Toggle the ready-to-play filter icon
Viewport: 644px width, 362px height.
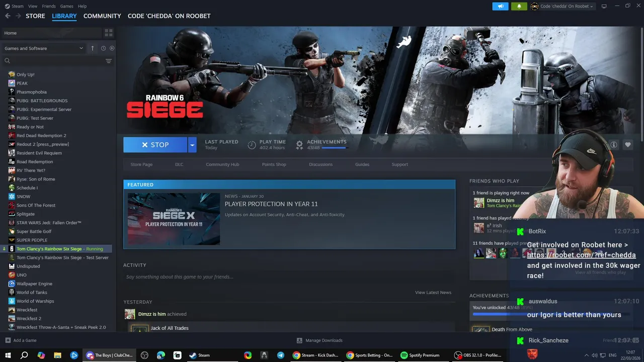(x=112, y=48)
